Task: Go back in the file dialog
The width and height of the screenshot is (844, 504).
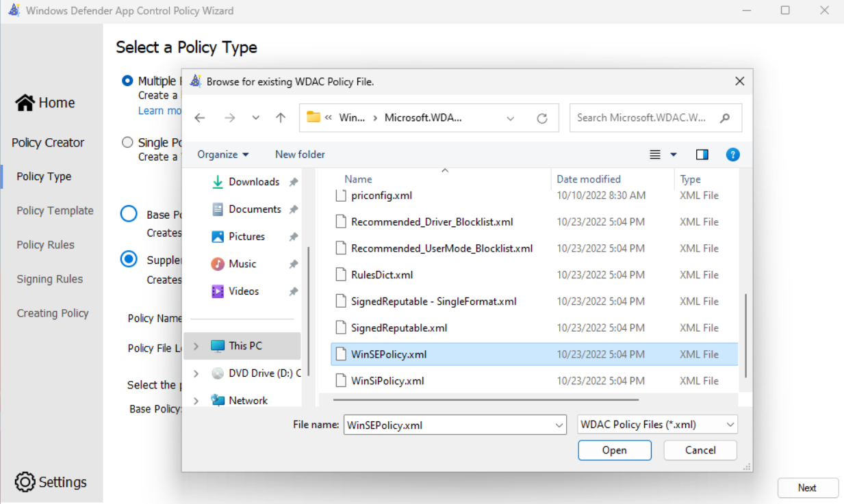Action: click(x=200, y=118)
